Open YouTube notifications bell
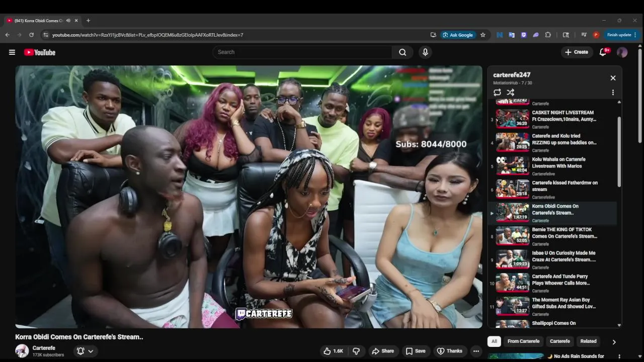This screenshot has height=362, width=644. pyautogui.click(x=603, y=52)
